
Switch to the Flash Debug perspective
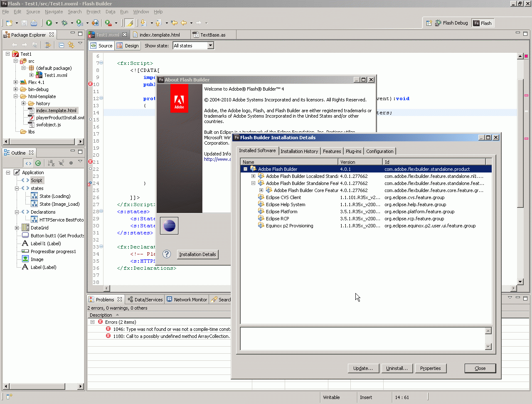pyautogui.click(x=451, y=23)
